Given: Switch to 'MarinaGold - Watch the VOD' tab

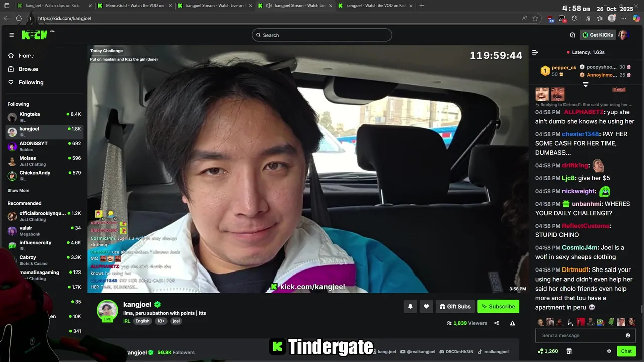Looking at the screenshot, I should [x=134, y=6].
